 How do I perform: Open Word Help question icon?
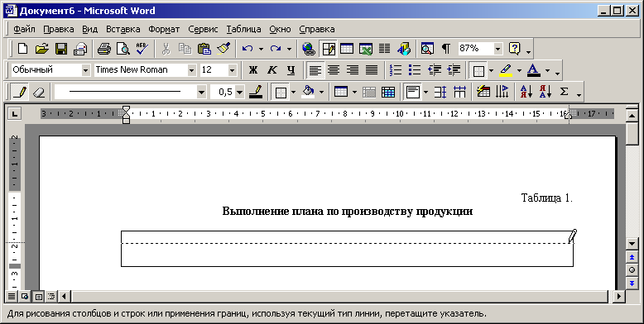[514, 49]
